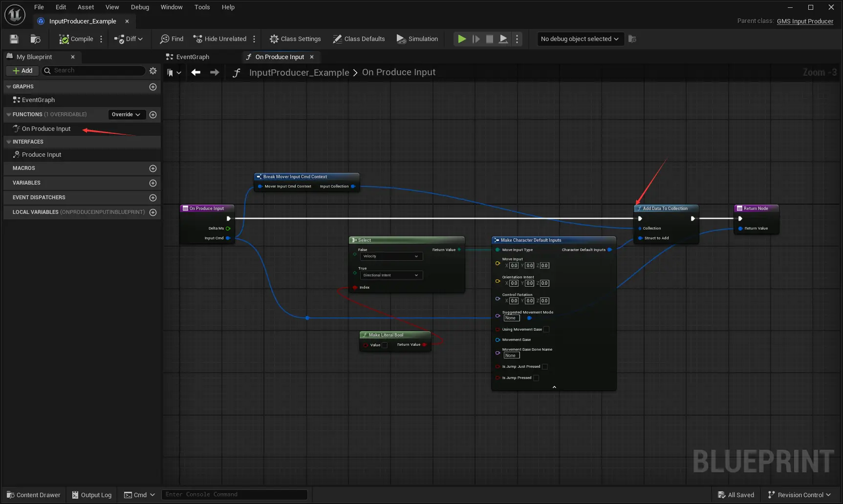Toggle Using Movement Base checkbox

pyautogui.click(x=546, y=330)
